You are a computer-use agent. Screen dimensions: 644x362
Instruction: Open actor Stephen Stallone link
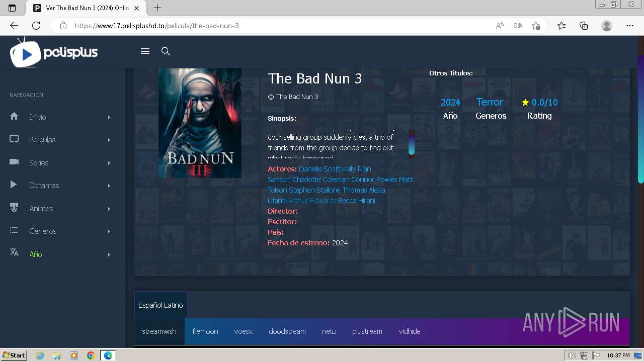pyautogui.click(x=314, y=190)
